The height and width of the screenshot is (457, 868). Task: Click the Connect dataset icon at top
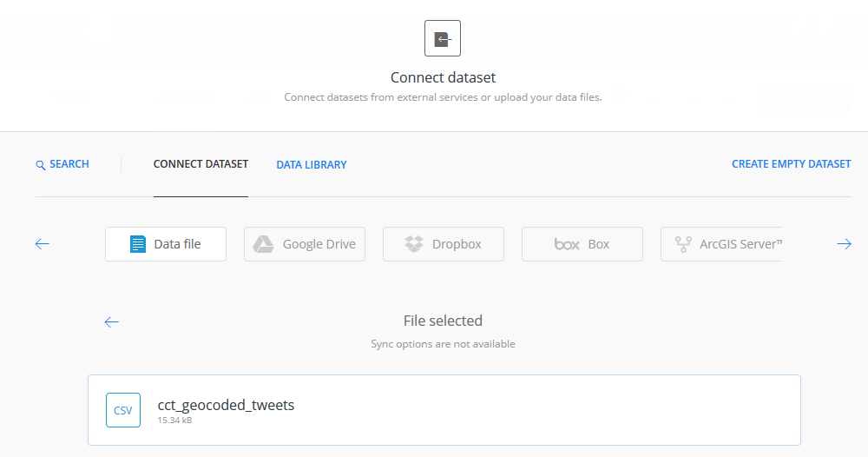pos(443,38)
